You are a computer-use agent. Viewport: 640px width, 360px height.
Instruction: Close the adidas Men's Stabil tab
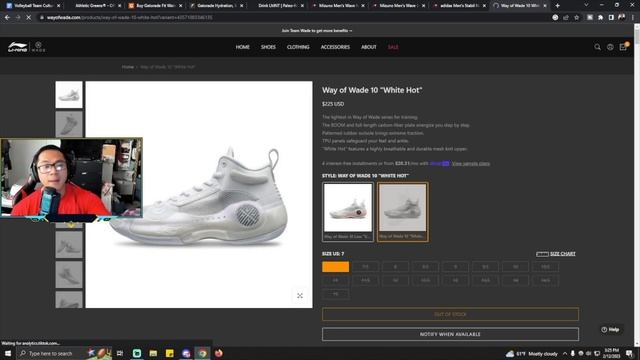(x=484, y=6)
